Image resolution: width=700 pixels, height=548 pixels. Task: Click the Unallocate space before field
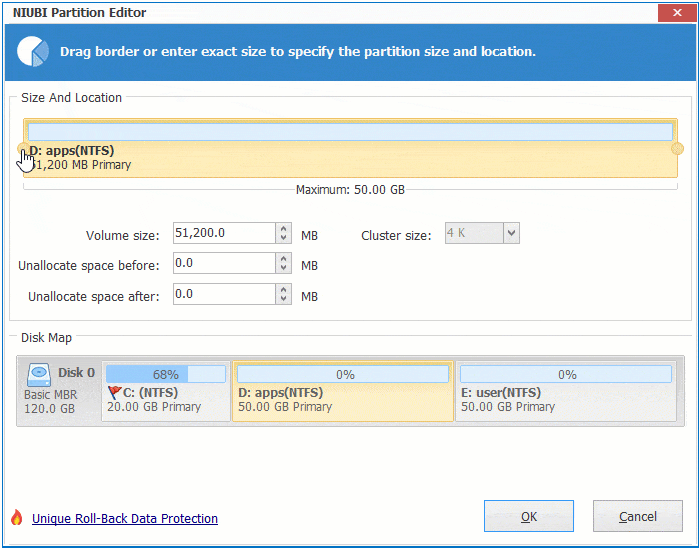[224, 263]
